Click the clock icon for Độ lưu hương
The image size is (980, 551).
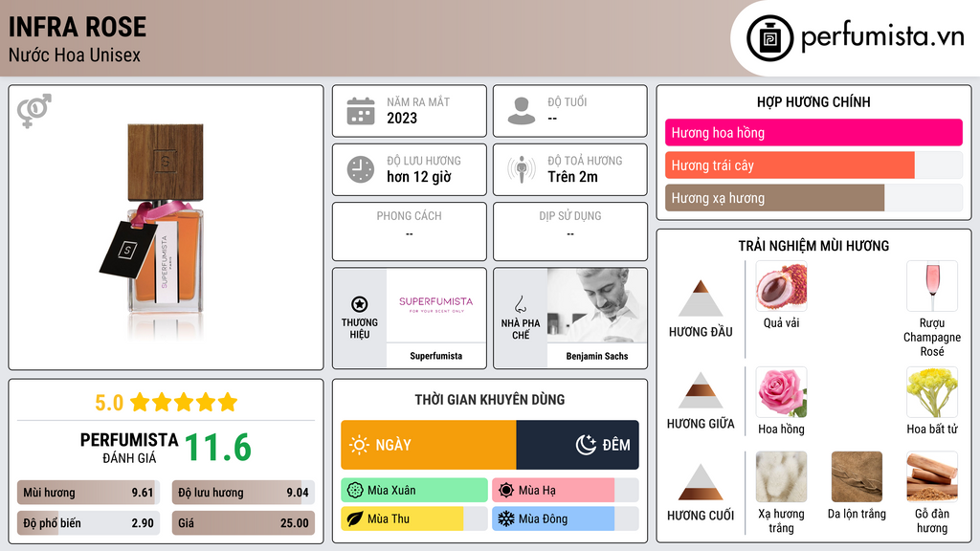click(361, 169)
